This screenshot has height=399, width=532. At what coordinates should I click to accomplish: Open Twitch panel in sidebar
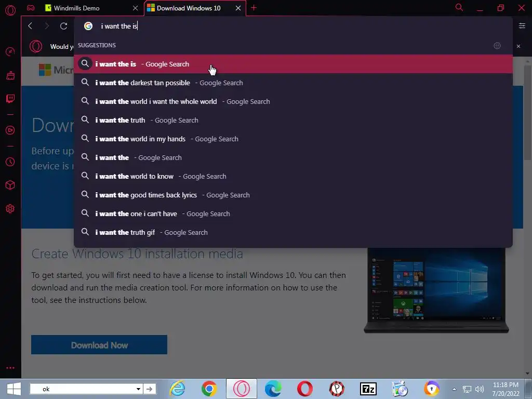[x=10, y=99]
